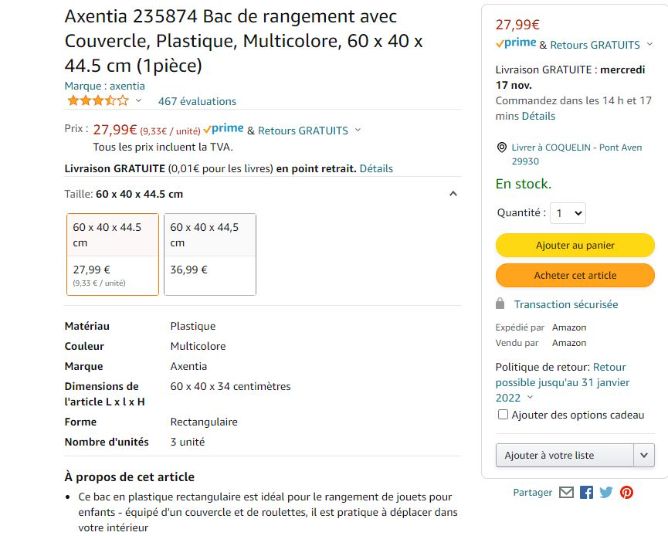Share the product via email icon
This screenshot has width=668, height=536.
pos(566,493)
